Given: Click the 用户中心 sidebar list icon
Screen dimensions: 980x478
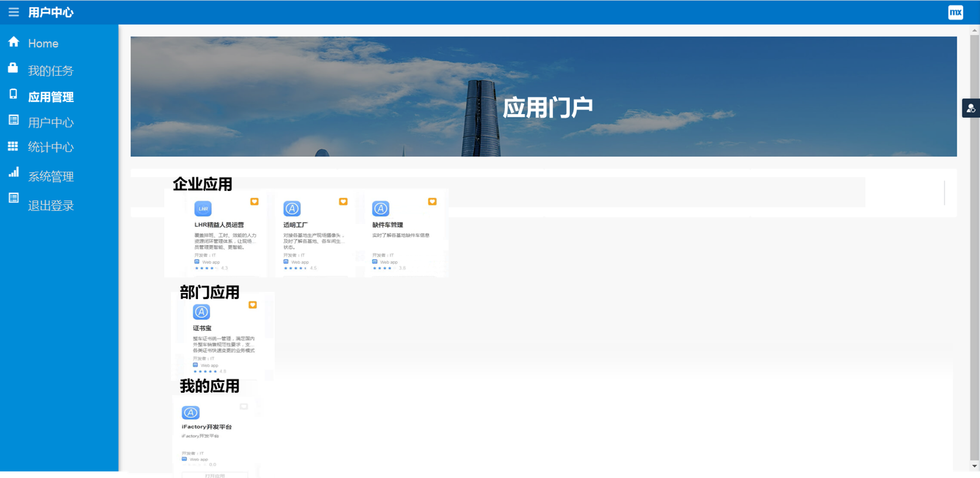Looking at the screenshot, I should [x=14, y=120].
